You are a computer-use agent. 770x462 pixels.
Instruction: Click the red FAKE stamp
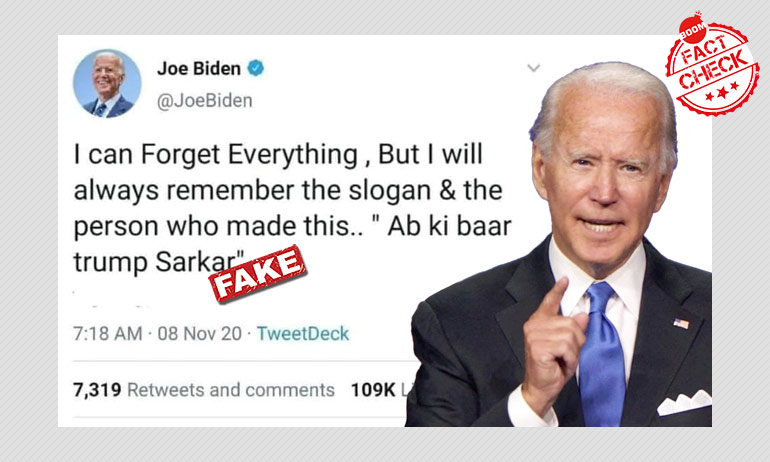click(258, 274)
